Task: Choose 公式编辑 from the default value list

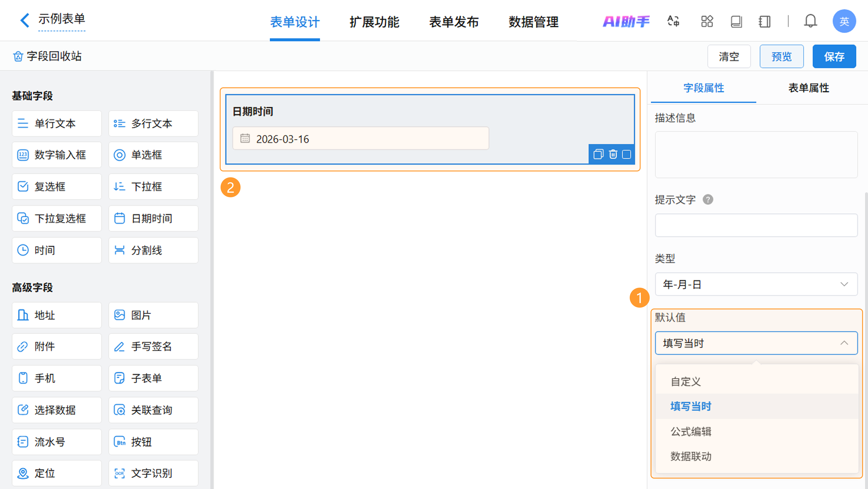Action: click(x=691, y=431)
